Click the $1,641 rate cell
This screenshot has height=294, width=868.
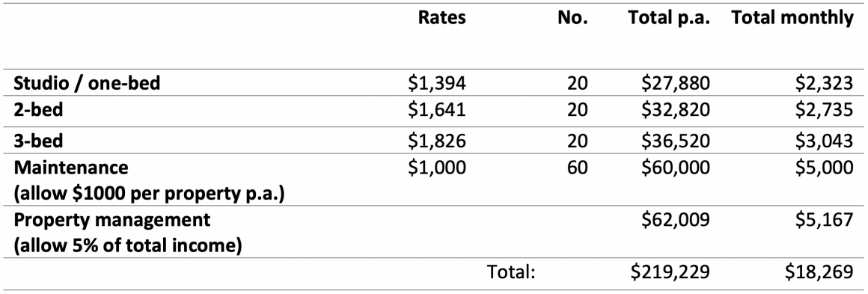pyautogui.click(x=437, y=110)
